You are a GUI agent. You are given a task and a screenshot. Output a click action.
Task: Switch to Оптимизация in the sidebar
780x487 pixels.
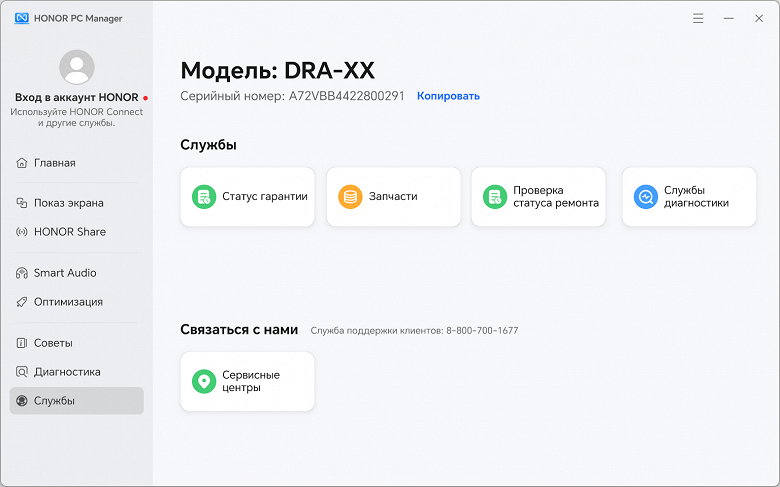(x=68, y=302)
